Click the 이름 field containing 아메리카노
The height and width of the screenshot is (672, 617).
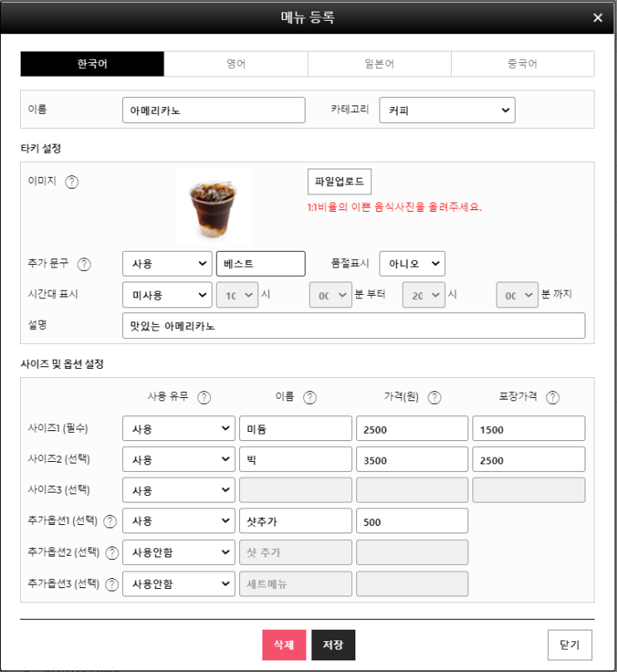[213, 110]
